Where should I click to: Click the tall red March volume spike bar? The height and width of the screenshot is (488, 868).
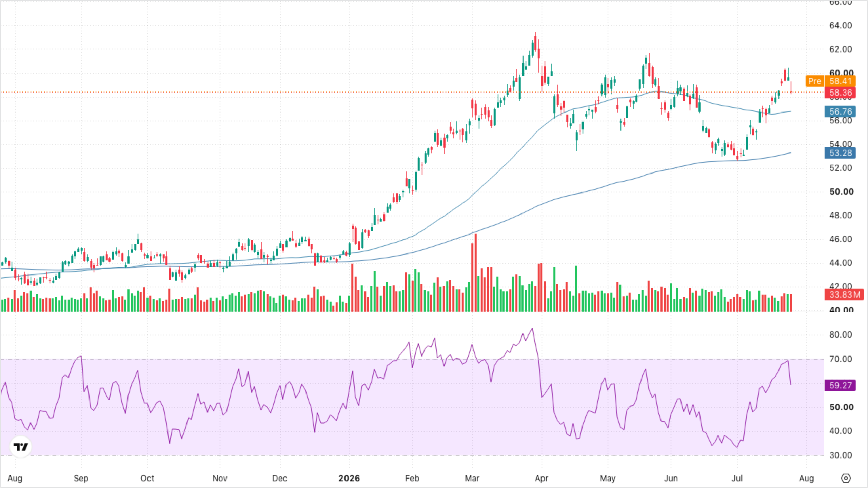[x=476, y=272]
